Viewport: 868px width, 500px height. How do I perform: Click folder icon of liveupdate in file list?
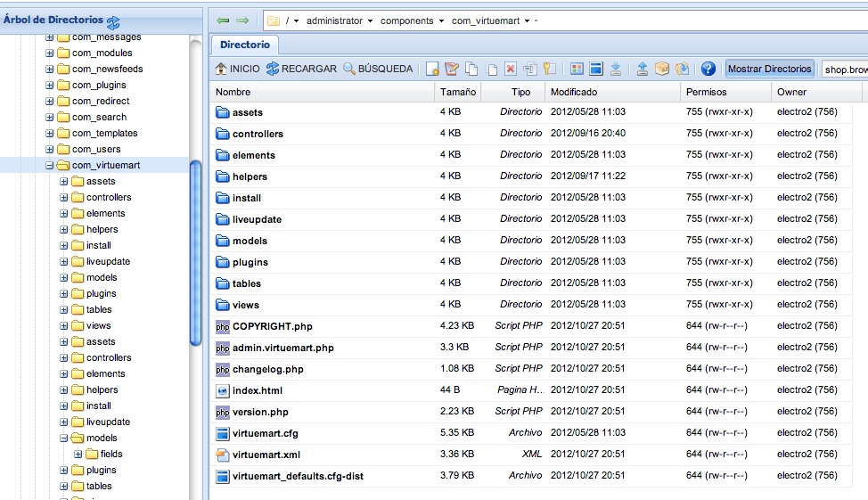[223, 219]
